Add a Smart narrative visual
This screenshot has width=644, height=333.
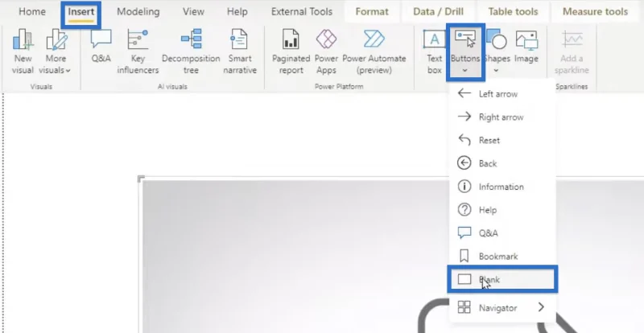240,51
